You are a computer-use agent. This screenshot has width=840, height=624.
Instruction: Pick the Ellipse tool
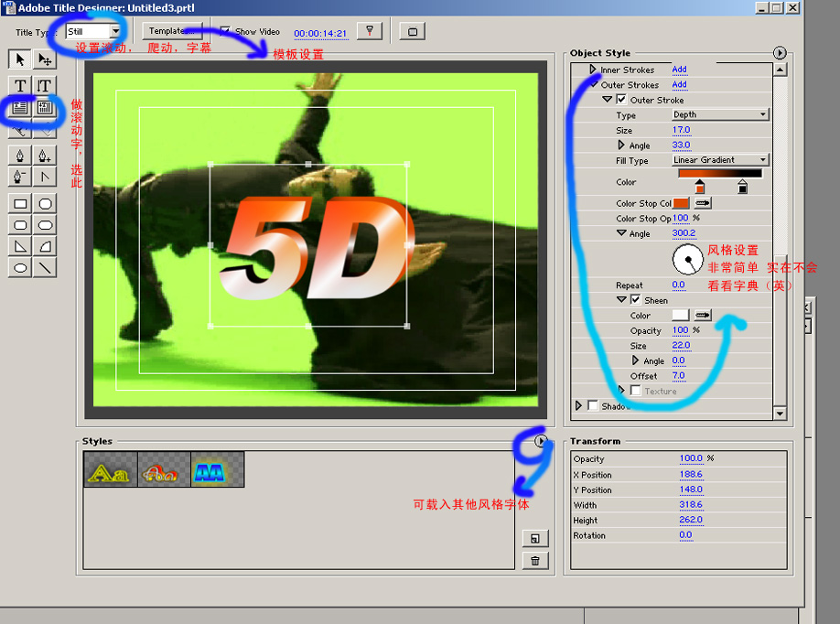[20, 268]
